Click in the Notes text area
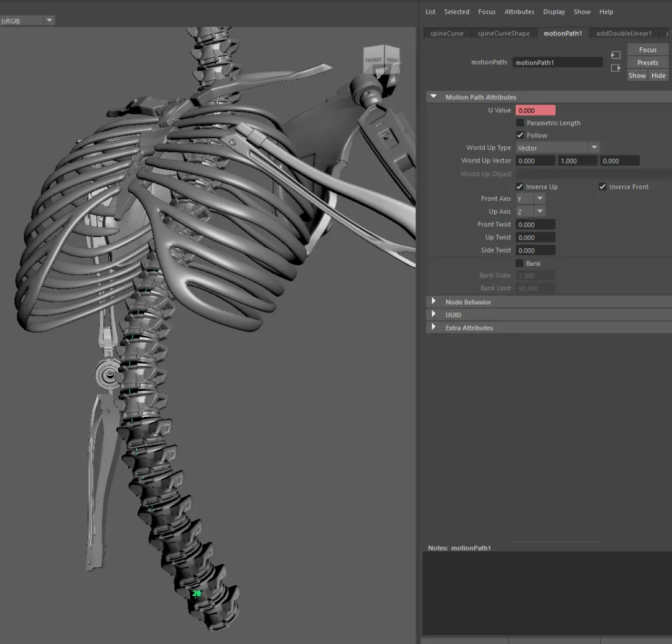Viewport: 672px width, 644px height. [x=547, y=594]
